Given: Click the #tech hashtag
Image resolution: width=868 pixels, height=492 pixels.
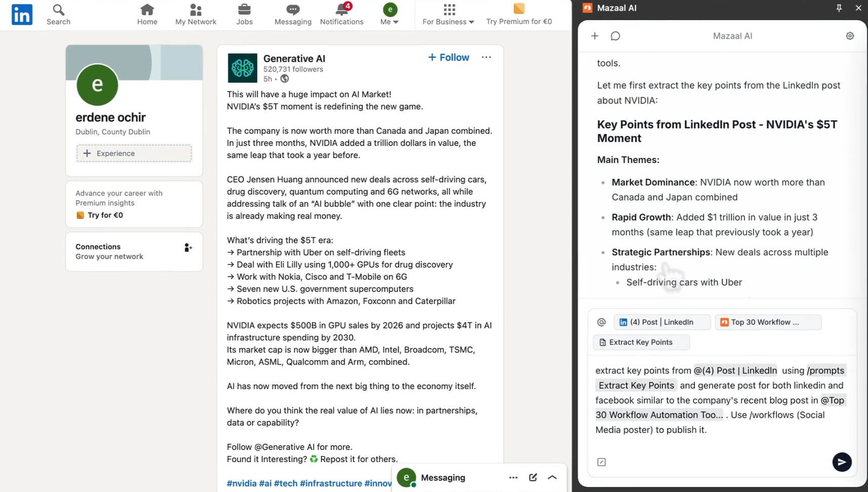Looking at the screenshot, I should (x=286, y=483).
